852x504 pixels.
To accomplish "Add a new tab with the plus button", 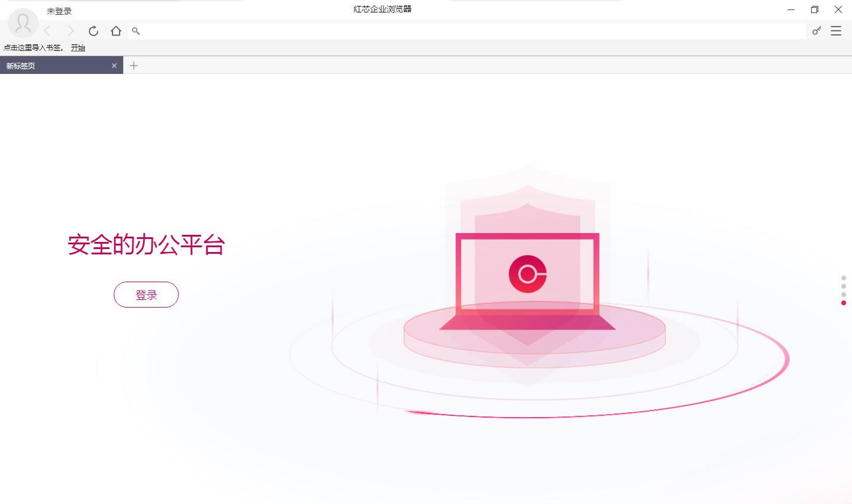I will tap(134, 66).
